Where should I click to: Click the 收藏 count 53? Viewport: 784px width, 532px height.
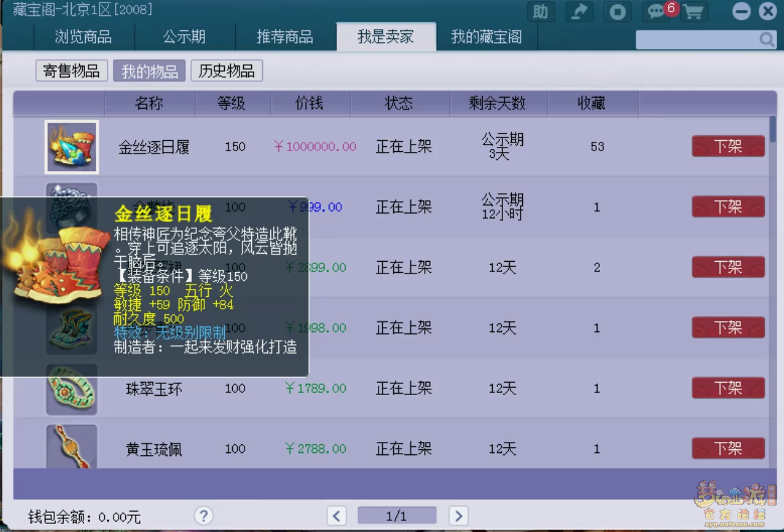click(x=597, y=147)
